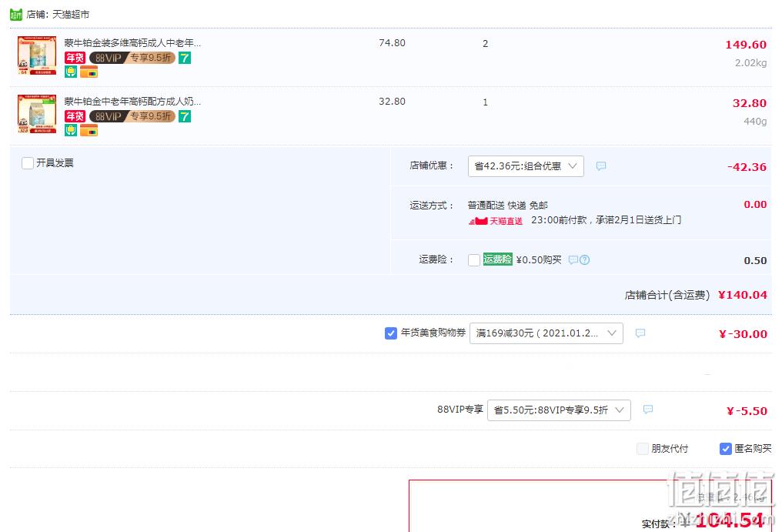Click comment icon beside 满169减30元 coupon
The height and width of the screenshot is (532, 782).
coord(640,333)
